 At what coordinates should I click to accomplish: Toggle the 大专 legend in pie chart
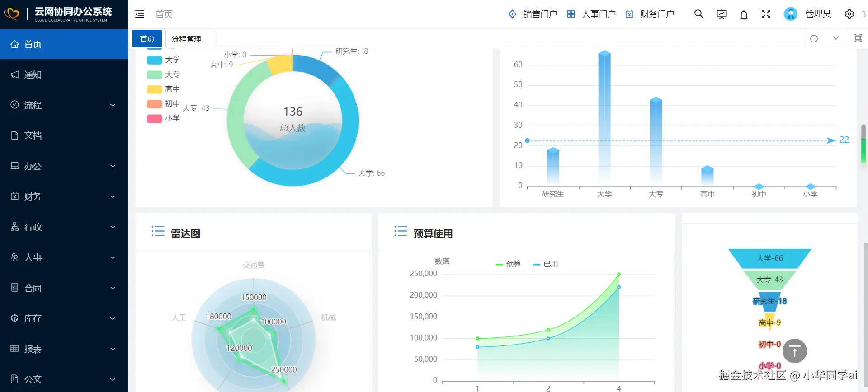click(x=163, y=75)
